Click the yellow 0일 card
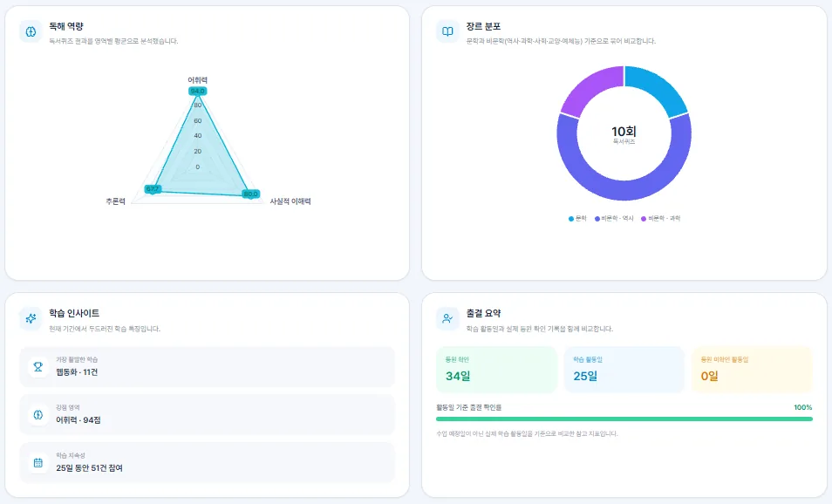Viewport: 832px width, 504px height. pyautogui.click(x=752, y=370)
